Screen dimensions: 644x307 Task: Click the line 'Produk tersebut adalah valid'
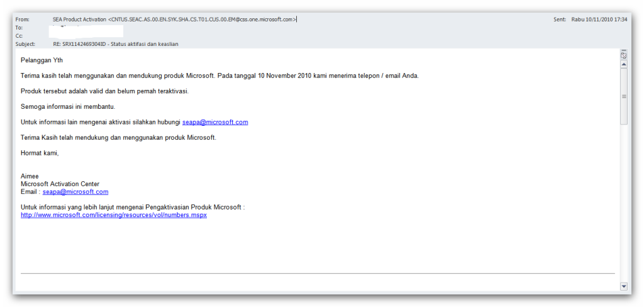[105, 91]
